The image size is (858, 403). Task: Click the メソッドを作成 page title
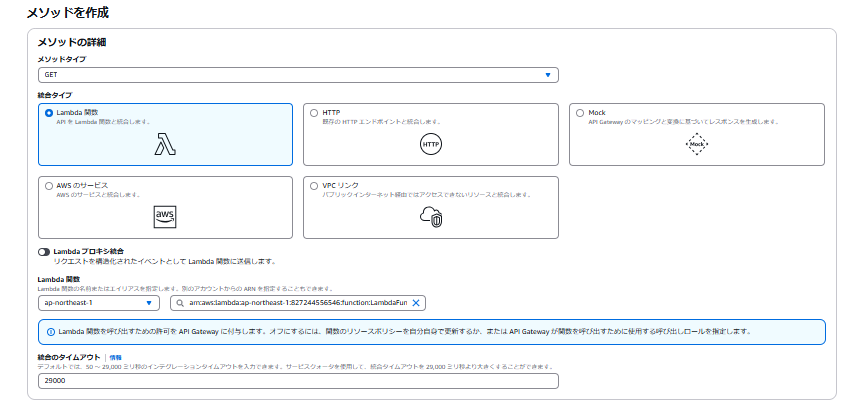pos(68,13)
